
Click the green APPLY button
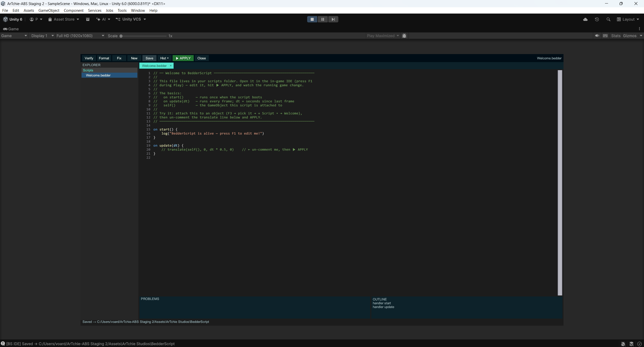[183, 58]
